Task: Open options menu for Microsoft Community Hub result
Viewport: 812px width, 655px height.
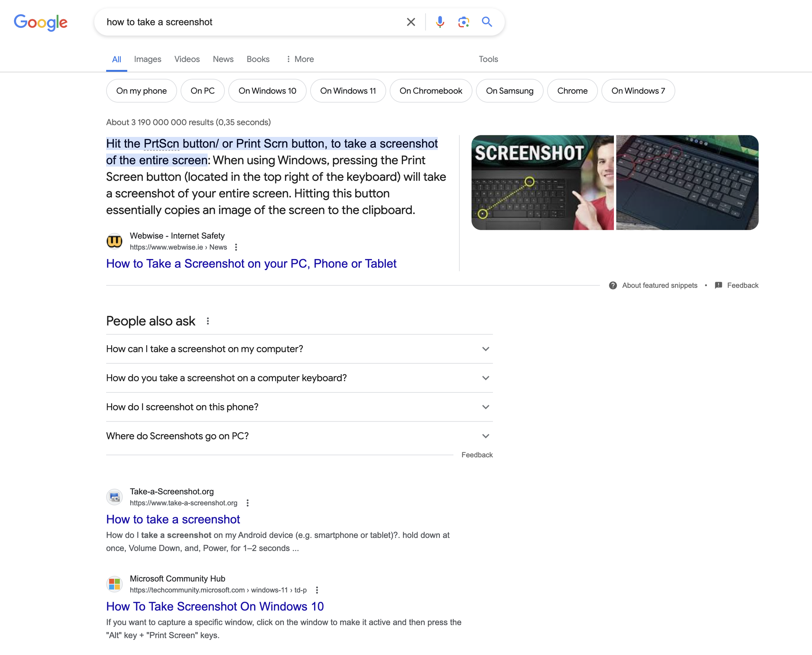Action: click(317, 590)
